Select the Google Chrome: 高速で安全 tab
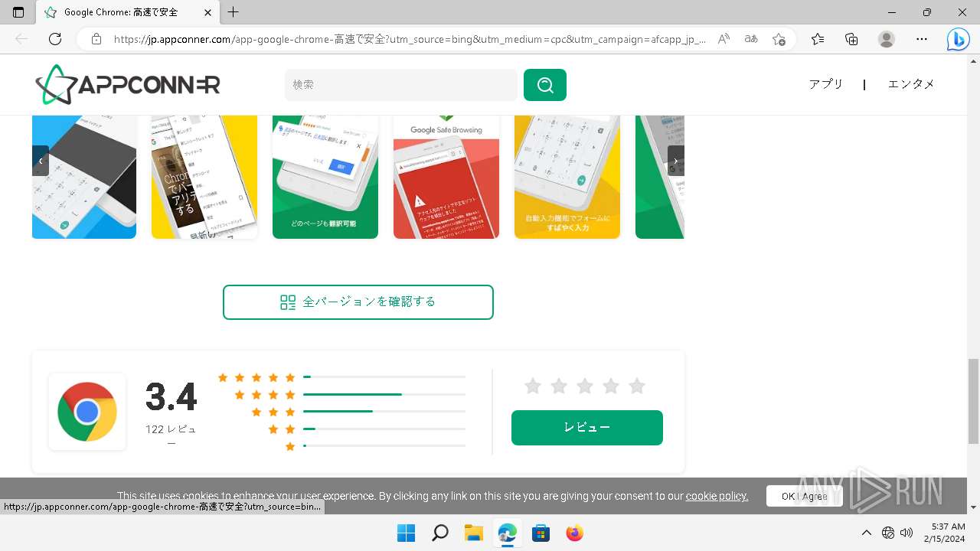Image resolution: width=980 pixels, height=551 pixels. pos(129,12)
